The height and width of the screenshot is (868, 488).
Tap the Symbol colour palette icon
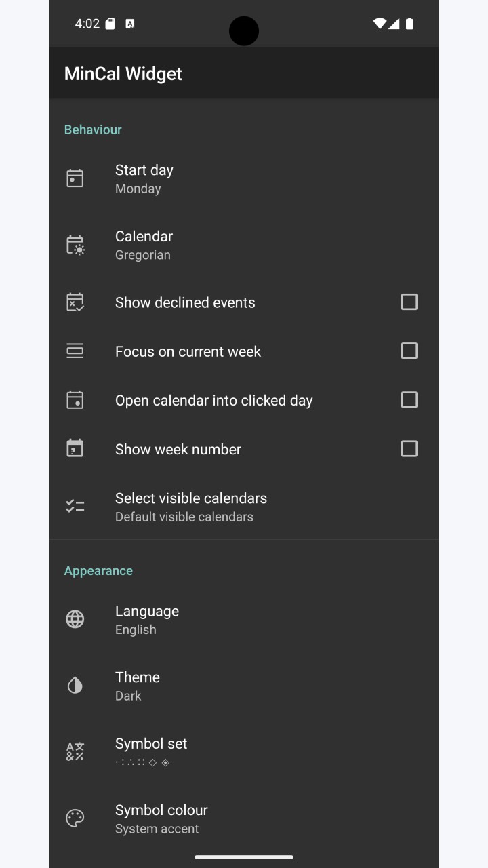75,818
